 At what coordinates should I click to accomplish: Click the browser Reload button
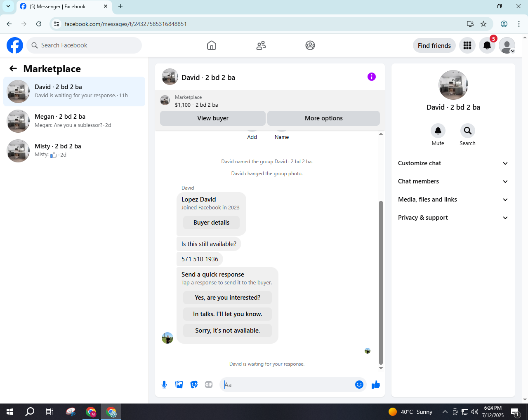tap(39, 24)
